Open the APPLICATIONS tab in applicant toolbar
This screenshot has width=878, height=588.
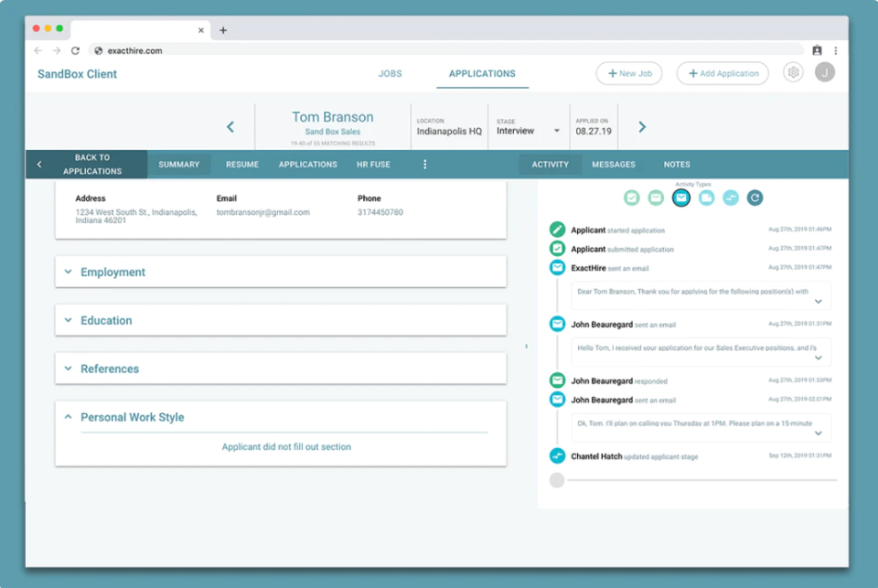click(308, 164)
